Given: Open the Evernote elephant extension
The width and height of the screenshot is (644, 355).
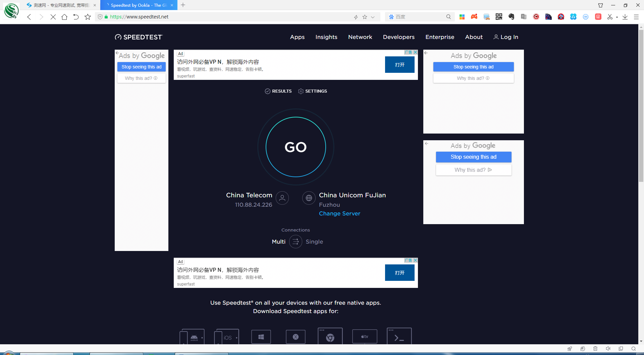Looking at the screenshot, I should pyautogui.click(x=511, y=17).
